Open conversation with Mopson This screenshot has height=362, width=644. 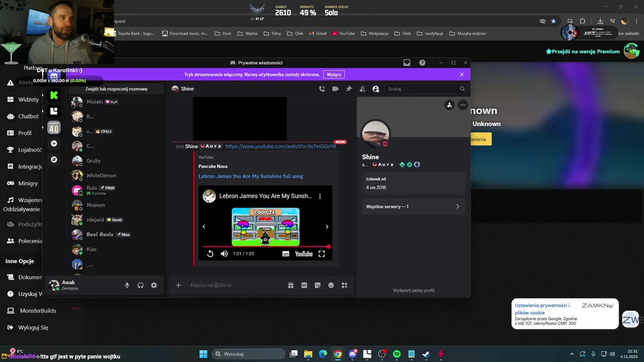(117, 205)
